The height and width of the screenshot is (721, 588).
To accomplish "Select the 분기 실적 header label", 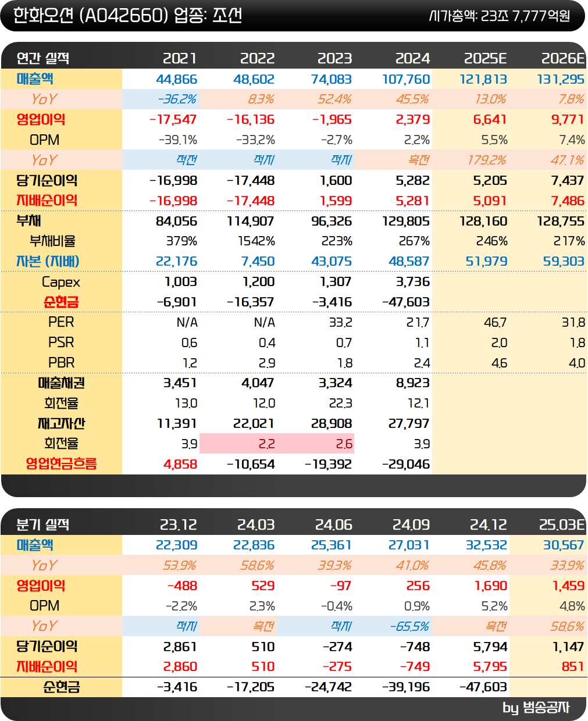I will click(x=43, y=524).
